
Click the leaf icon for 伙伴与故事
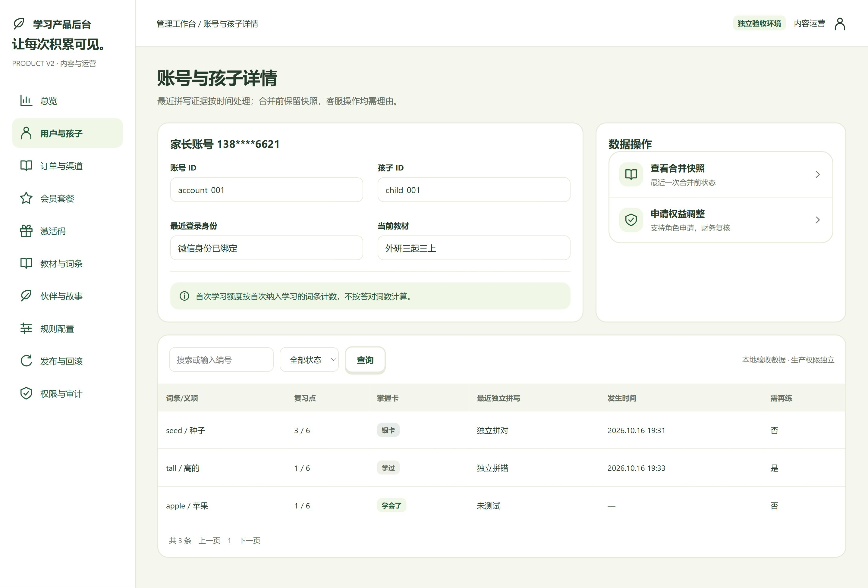coord(26,296)
